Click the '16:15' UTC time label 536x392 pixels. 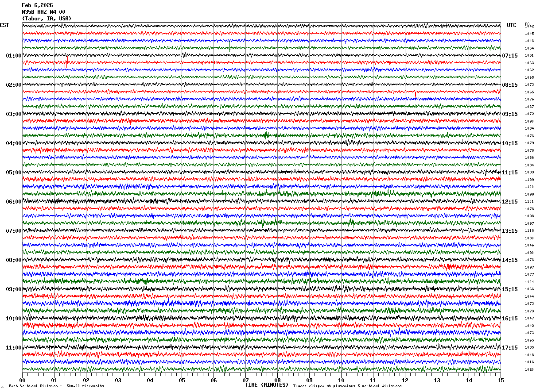pyautogui.click(x=510, y=319)
